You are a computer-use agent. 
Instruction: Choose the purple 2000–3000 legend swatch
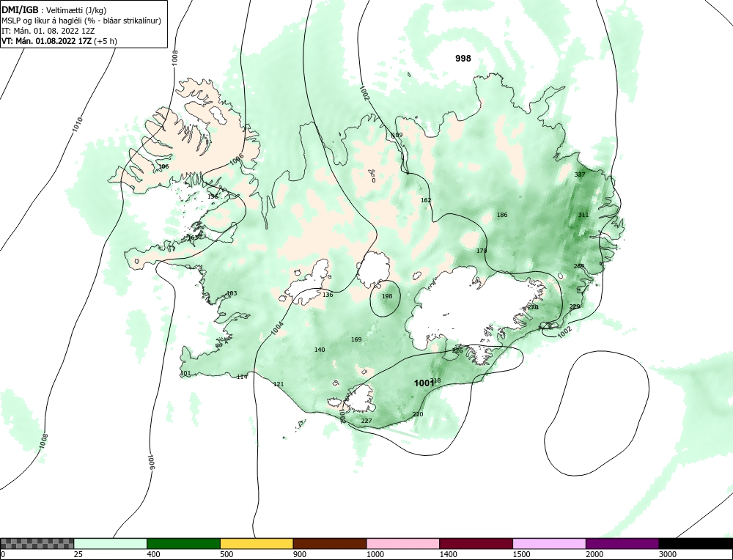tap(622, 543)
